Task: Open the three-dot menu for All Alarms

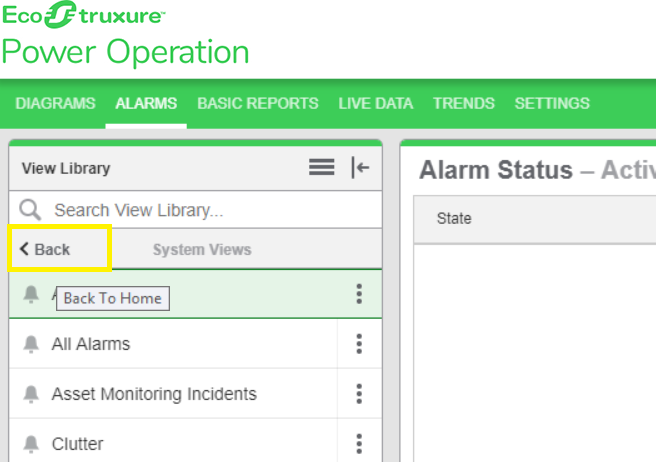Action: [359, 344]
